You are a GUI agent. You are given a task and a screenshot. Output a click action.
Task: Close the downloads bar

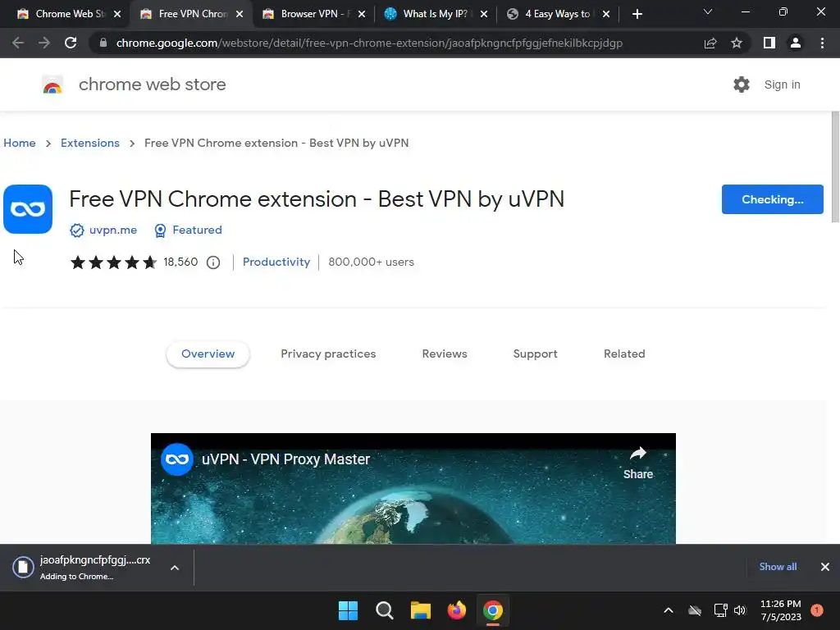click(825, 567)
